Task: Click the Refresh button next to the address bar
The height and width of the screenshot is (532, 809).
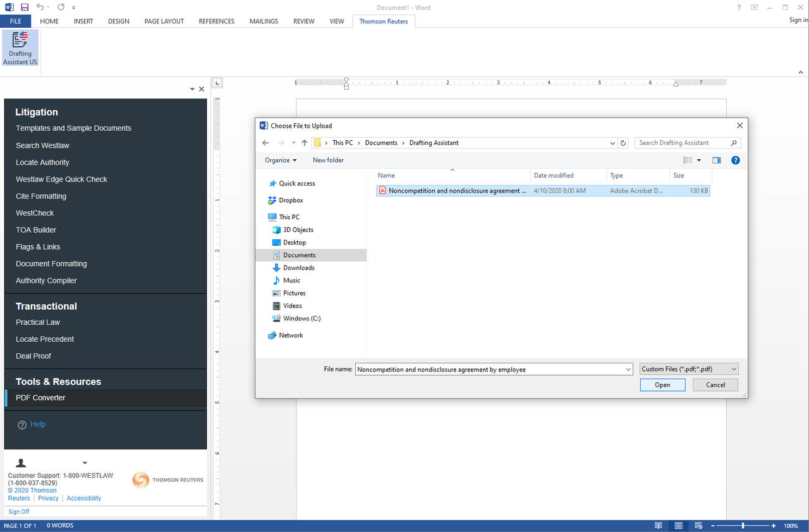Action: 623,143
